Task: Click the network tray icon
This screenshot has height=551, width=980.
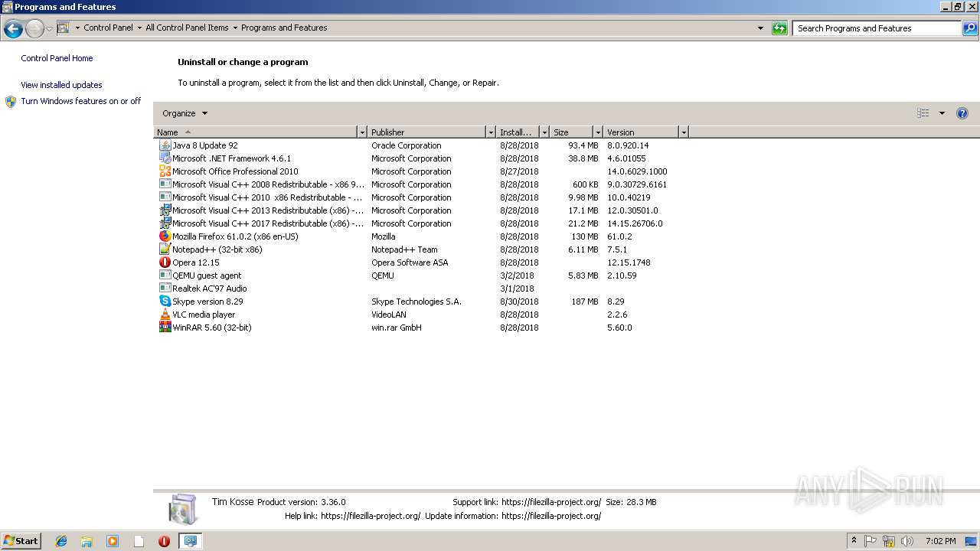Action: pyautogui.click(x=889, y=541)
